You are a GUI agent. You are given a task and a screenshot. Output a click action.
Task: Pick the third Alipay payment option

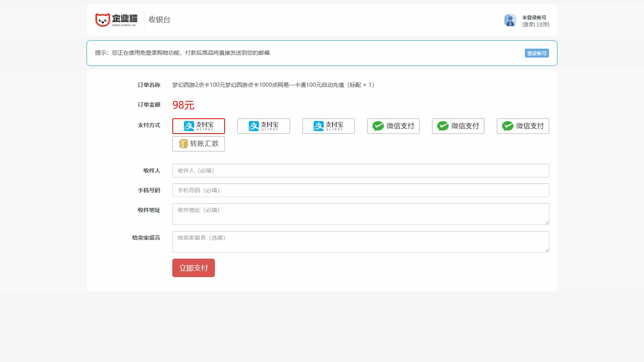(x=328, y=126)
